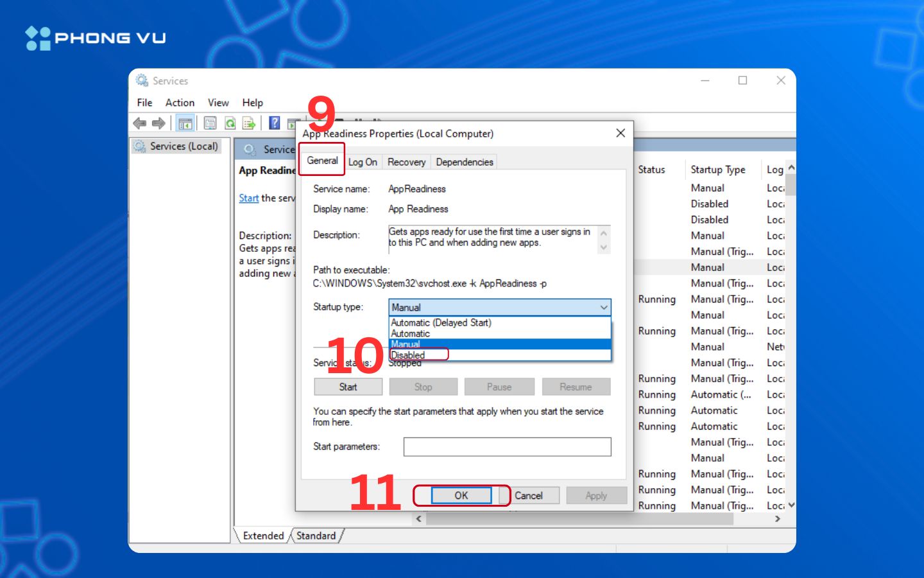Toggle the Show/Hide Console Tree icon
Image resolution: width=924 pixels, height=578 pixels.
pyautogui.click(x=185, y=123)
